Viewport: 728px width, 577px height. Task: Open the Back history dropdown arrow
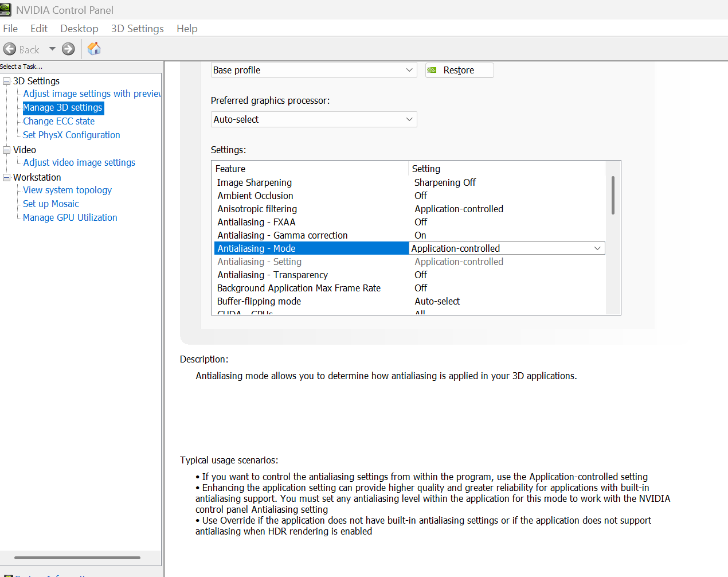click(x=52, y=49)
